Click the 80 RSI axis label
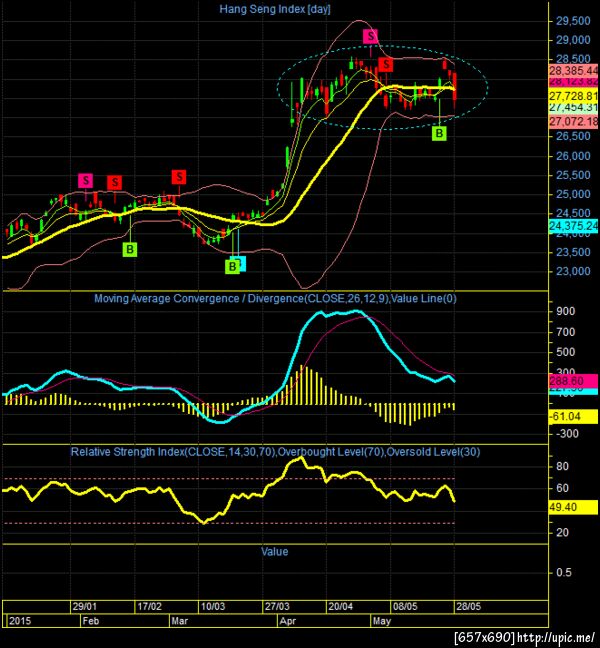600x648 pixels. click(562, 467)
